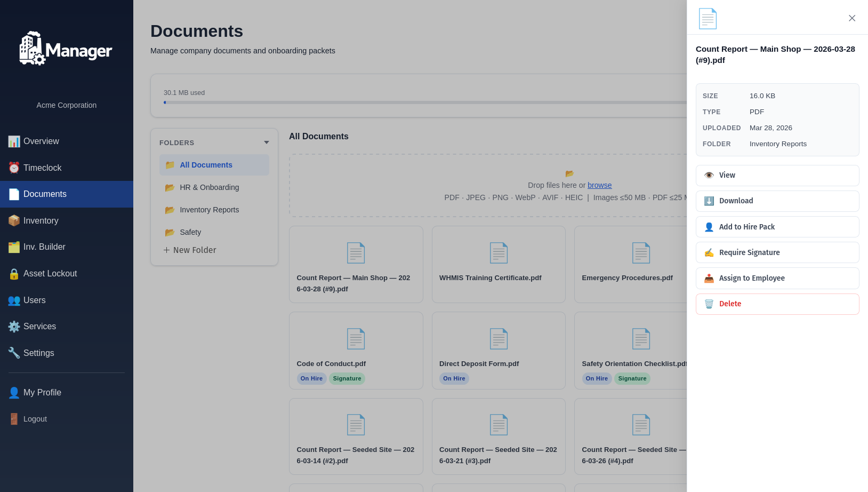
Task: Click the browse link in drop zone
Action: click(x=599, y=185)
